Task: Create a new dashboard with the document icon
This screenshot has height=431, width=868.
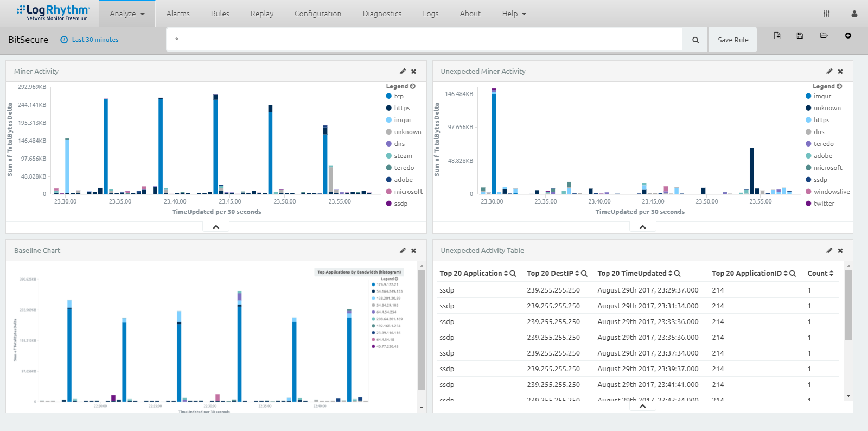Action: 777,35
